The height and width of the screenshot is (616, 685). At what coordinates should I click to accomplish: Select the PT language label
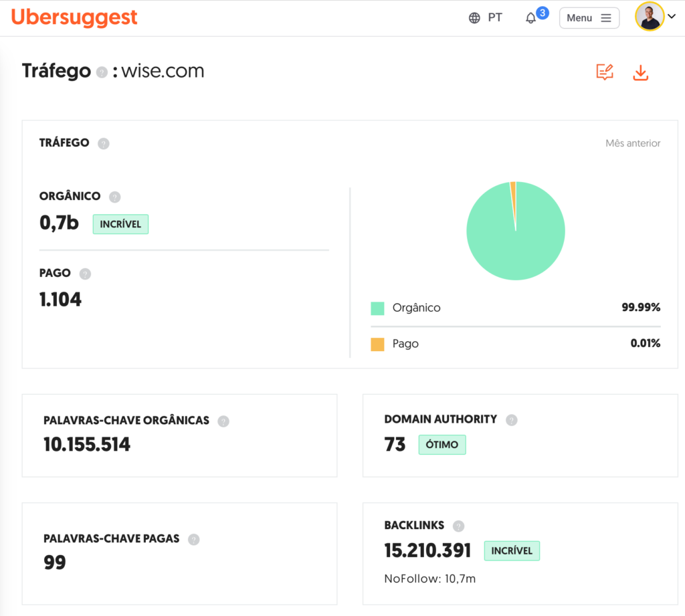point(495,17)
